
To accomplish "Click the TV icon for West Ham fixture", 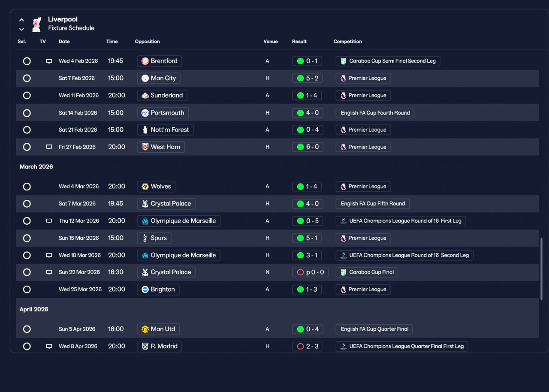I will (49, 147).
